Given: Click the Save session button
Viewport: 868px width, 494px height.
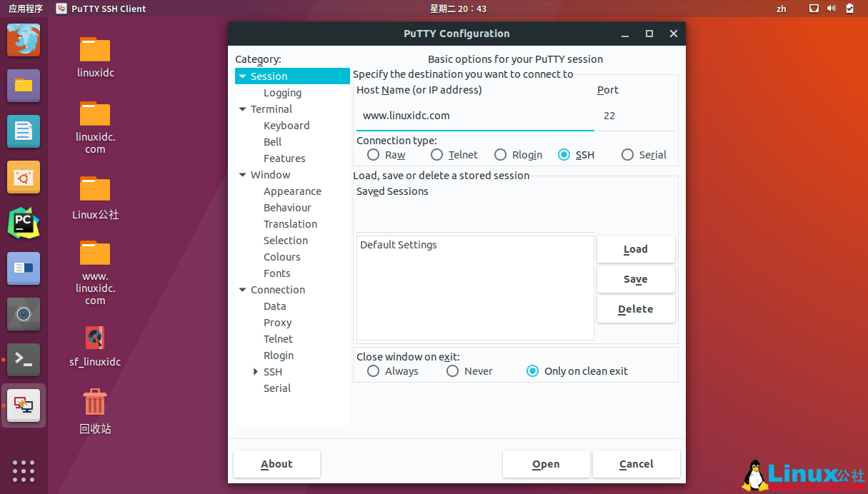Looking at the screenshot, I should click(x=635, y=279).
